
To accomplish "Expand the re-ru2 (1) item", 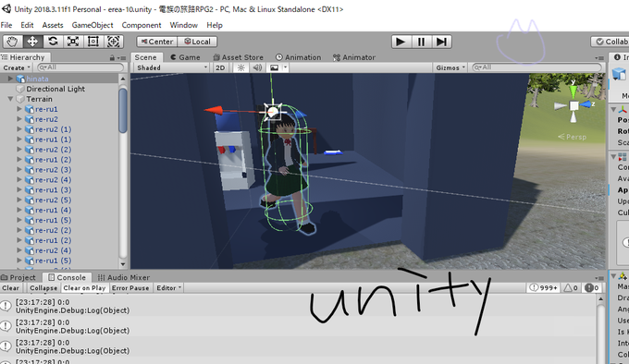I will (18, 129).
